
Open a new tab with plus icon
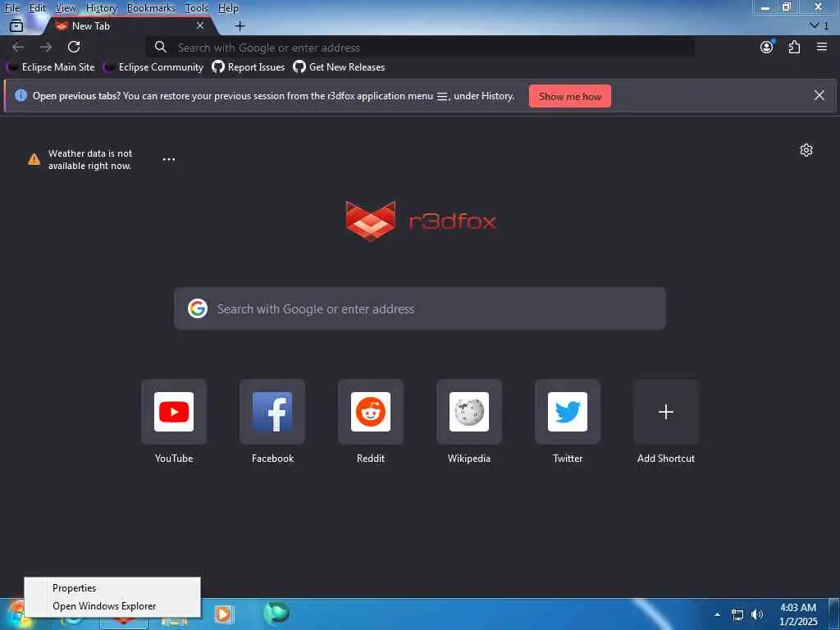click(x=240, y=25)
